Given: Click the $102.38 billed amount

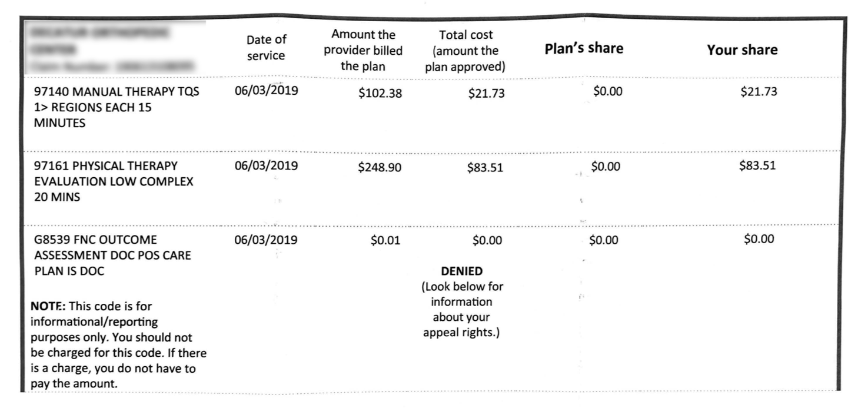Looking at the screenshot, I should click(x=380, y=93).
